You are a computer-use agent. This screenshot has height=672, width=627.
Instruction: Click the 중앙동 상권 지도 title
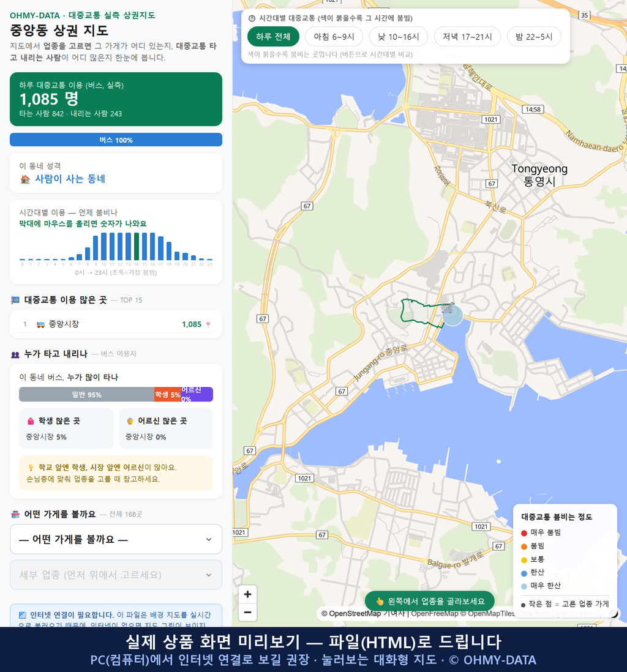point(59,31)
